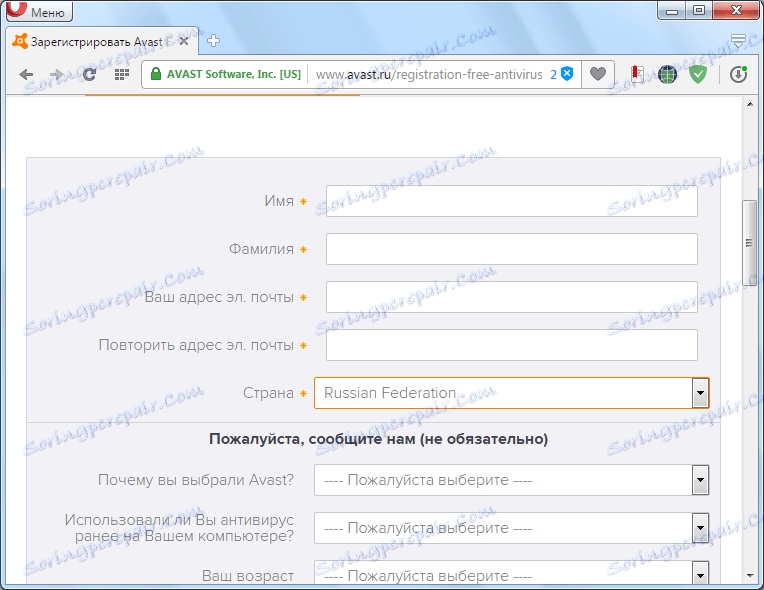
Task: Click the Пожалуйста, сообщите нам heading
Action: point(379,439)
